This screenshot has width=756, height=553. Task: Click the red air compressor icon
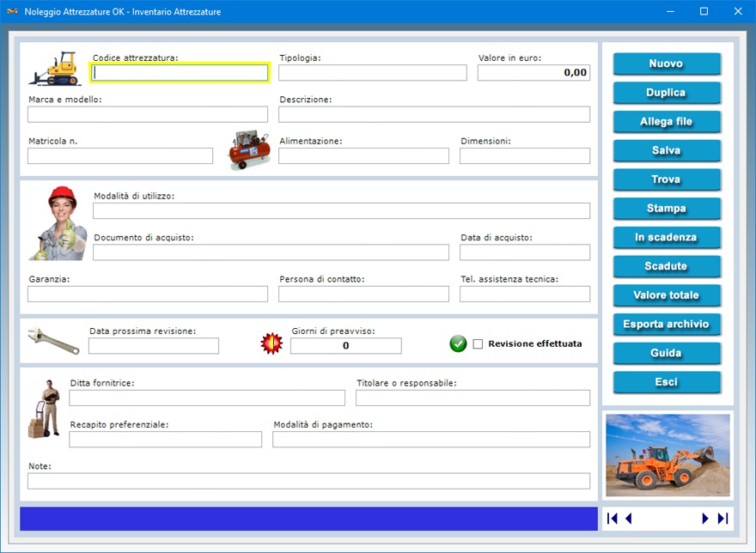(x=249, y=150)
